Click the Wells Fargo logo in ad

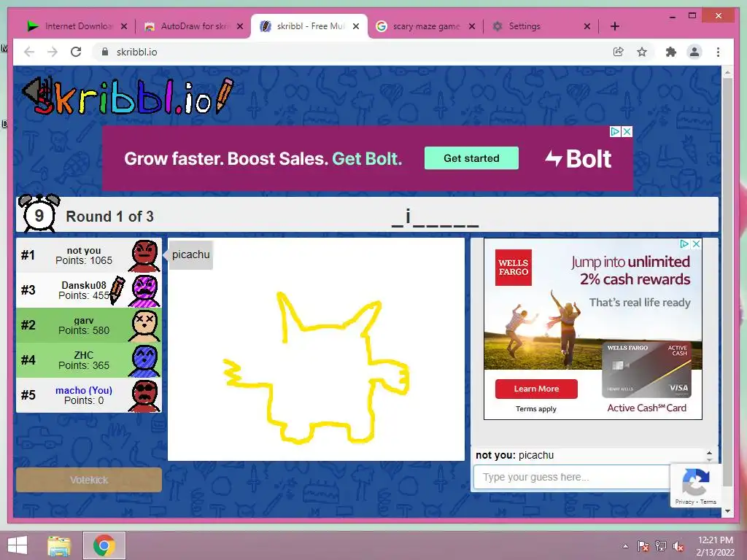513,267
